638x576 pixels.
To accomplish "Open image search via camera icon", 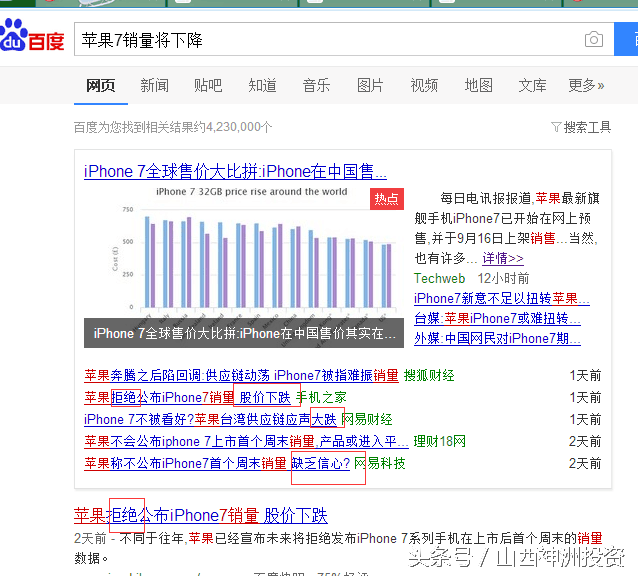I will [594, 39].
